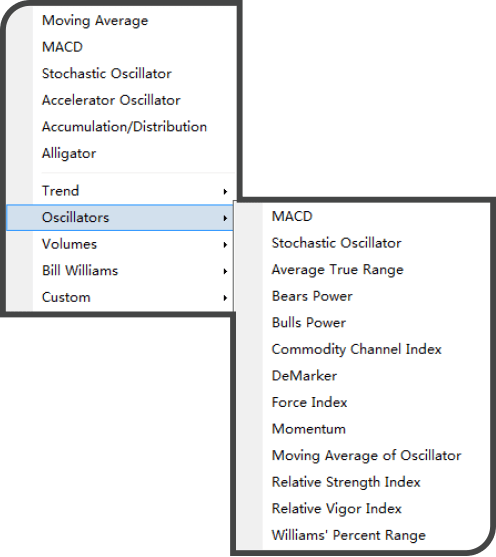Select MACD in the top indicator list
This screenshot has width=496, height=557.
tap(62, 47)
